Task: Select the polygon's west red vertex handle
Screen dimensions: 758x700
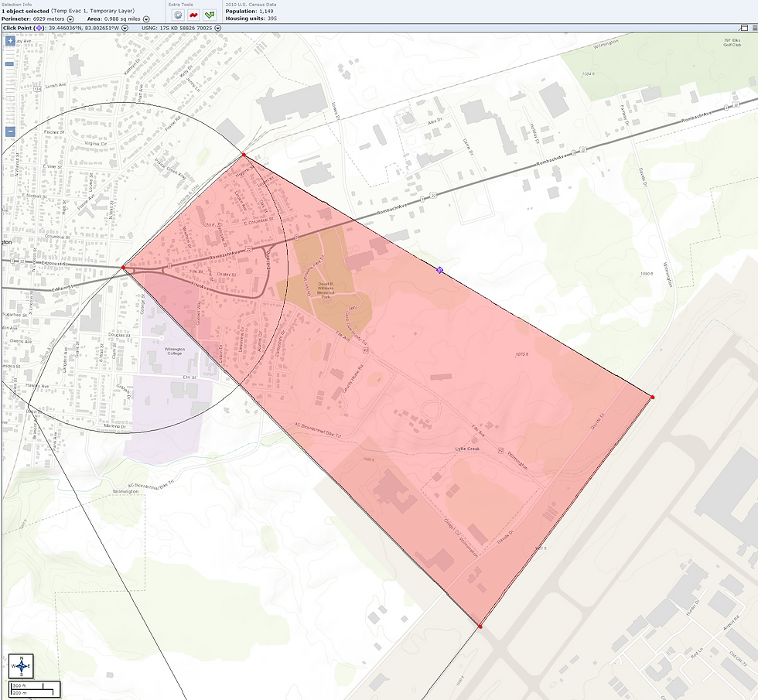Action: click(123, 268)
